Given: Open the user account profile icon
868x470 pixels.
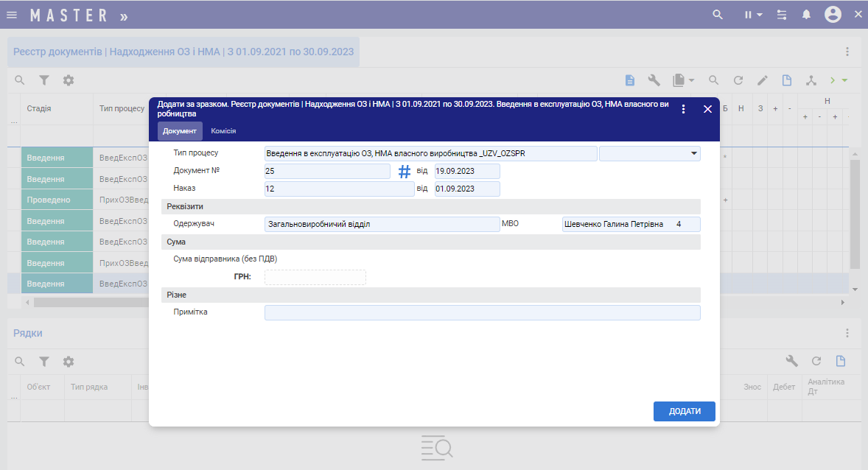Looking at the screenshot, I should point(833,15).
